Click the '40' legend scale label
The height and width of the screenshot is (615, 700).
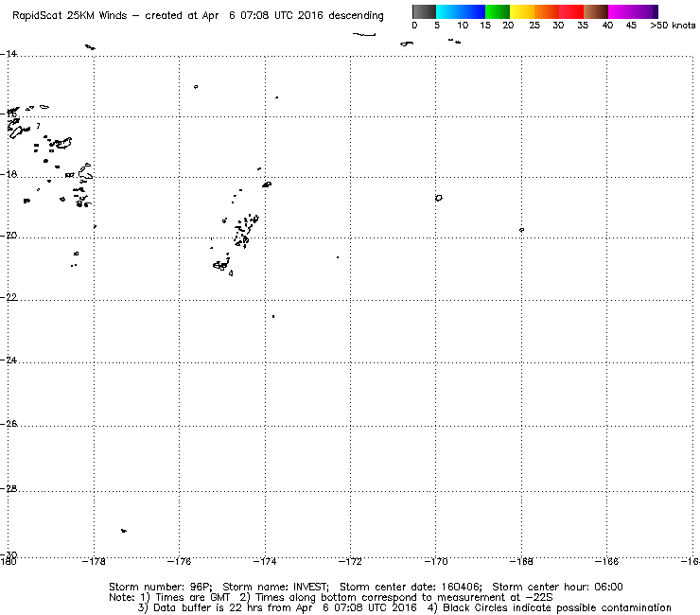coord(607,26)
